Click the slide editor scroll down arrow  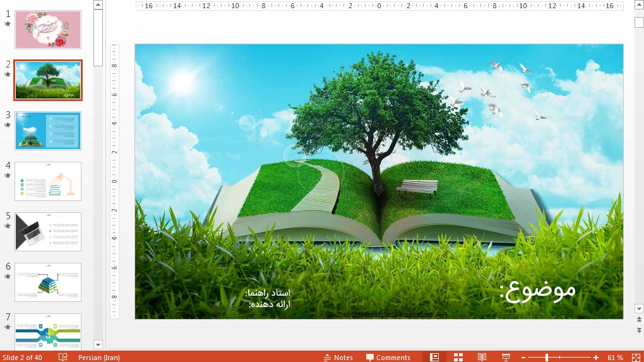click(x=639, y=308)
